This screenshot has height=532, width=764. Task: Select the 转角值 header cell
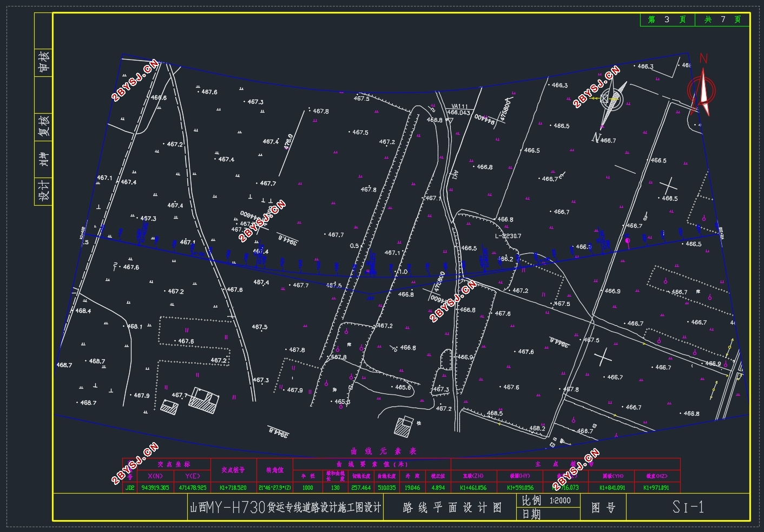point(274,470)
